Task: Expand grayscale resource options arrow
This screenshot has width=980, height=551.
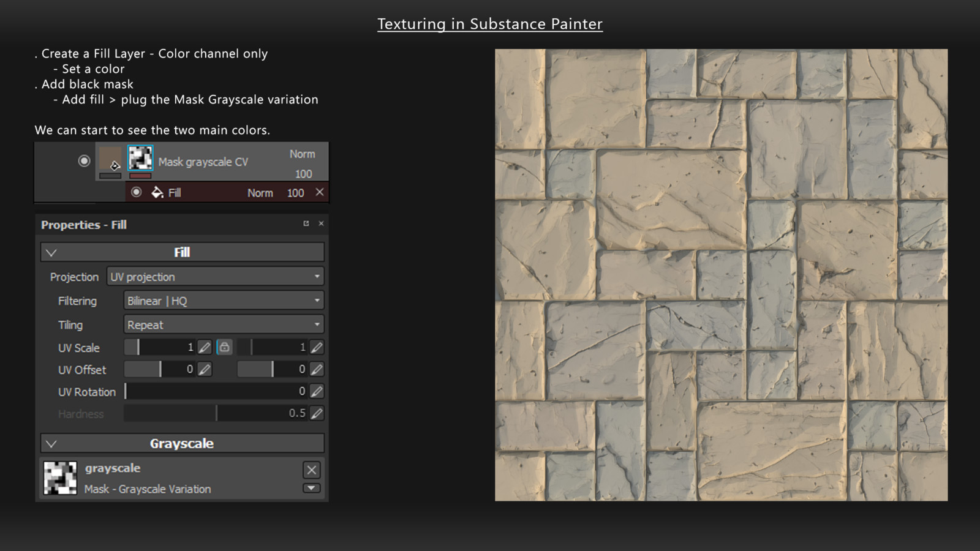Action: [x=311, y=488]
